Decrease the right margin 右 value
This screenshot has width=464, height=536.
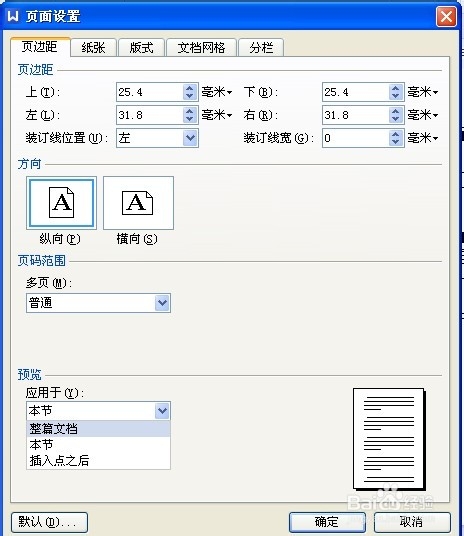pyautogui.click(x=396, y=119)
